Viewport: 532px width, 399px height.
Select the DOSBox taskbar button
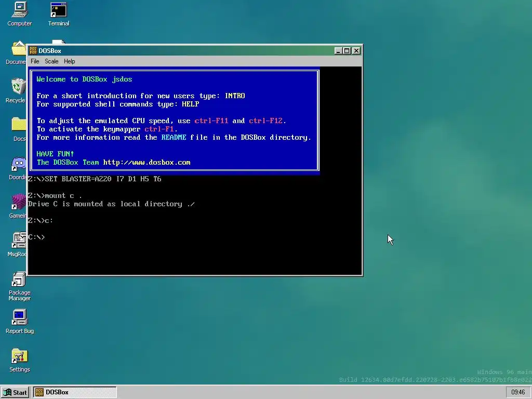tap(75, 393)
